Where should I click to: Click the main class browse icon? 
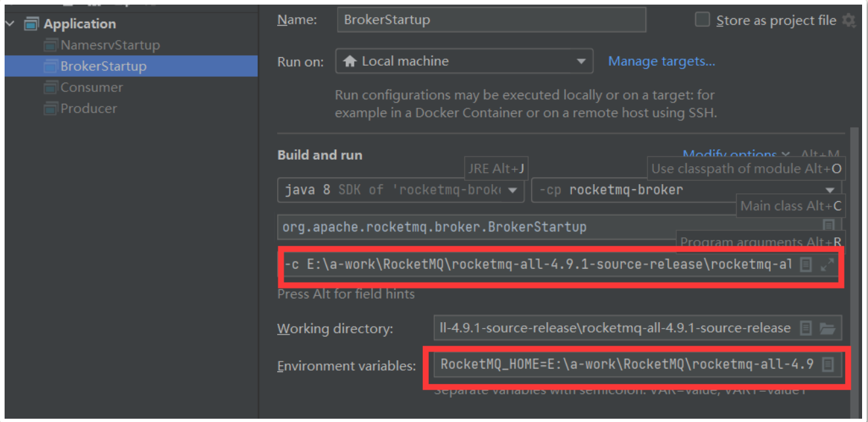point(829,225)
